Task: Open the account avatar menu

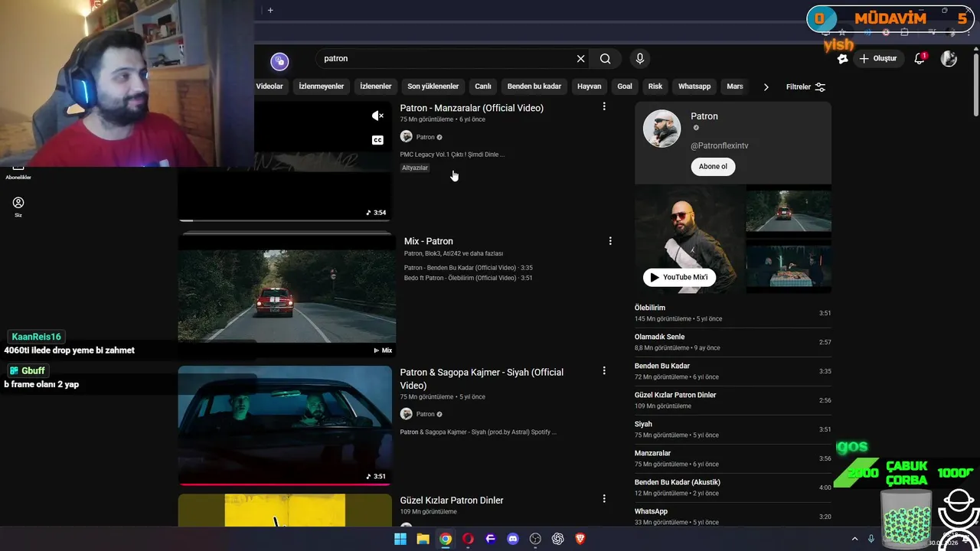Action: [x=949, y=59]
